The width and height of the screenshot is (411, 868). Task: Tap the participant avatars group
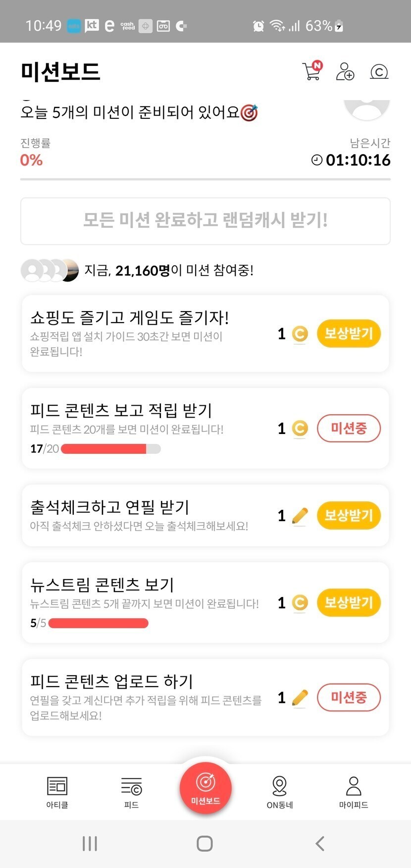pos(50,271)
